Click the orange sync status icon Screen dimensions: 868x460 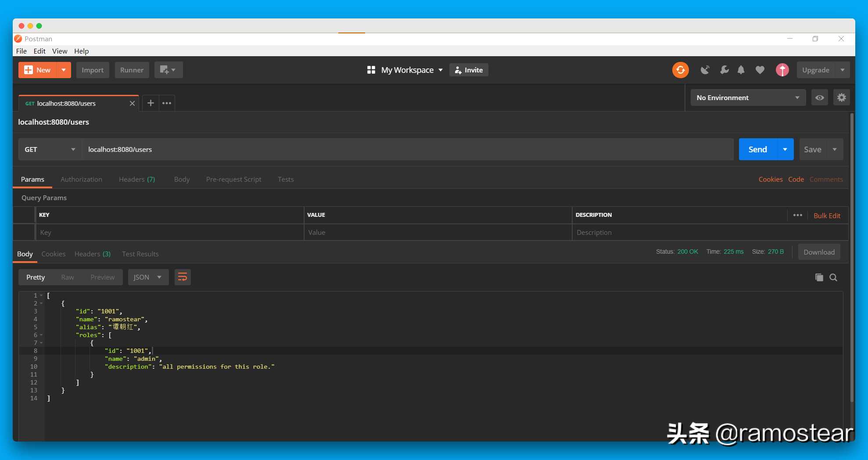[680, 70]
